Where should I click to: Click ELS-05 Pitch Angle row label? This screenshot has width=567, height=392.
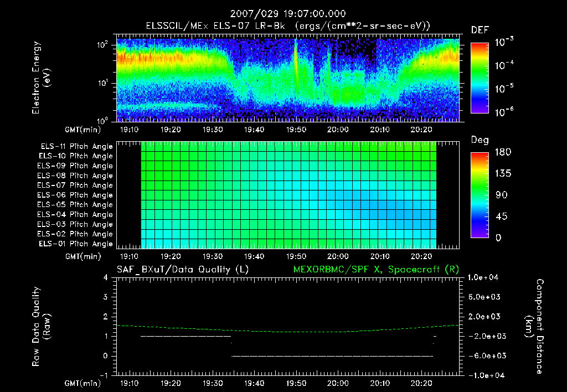coord(75,205)
